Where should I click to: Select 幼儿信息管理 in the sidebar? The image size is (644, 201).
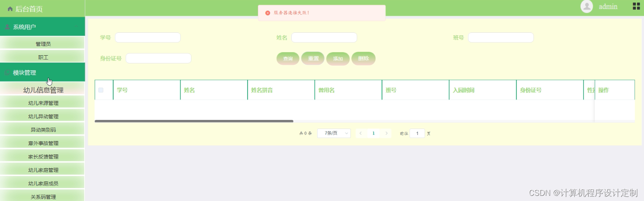coord(42,90)
